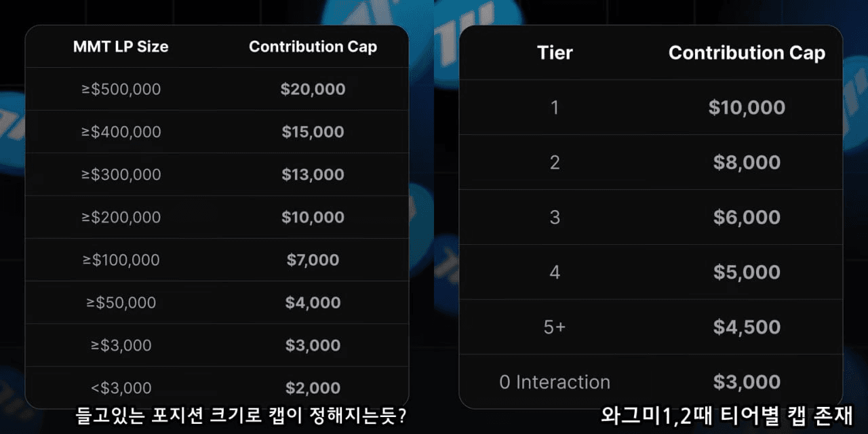868x434 pixels.
Task: Select the ≥$400,000 LP size row
Action: [121, 132]
